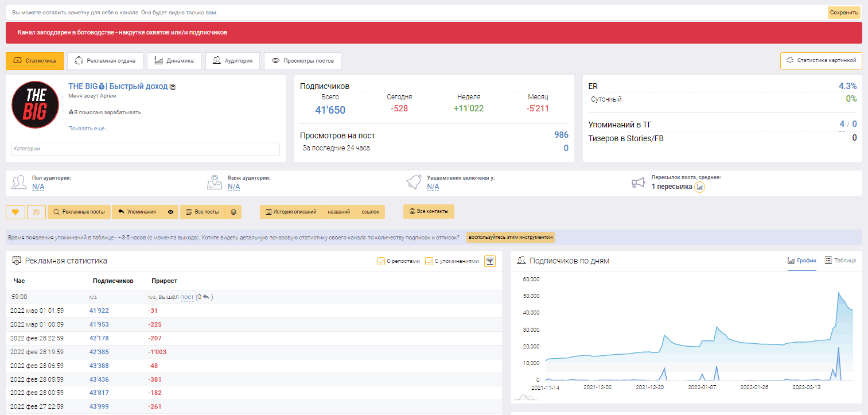Click the table filter icon in Рекламная статистика
Image resolution: width=868 pixels, height=415 pixels.
coord(490,261)
